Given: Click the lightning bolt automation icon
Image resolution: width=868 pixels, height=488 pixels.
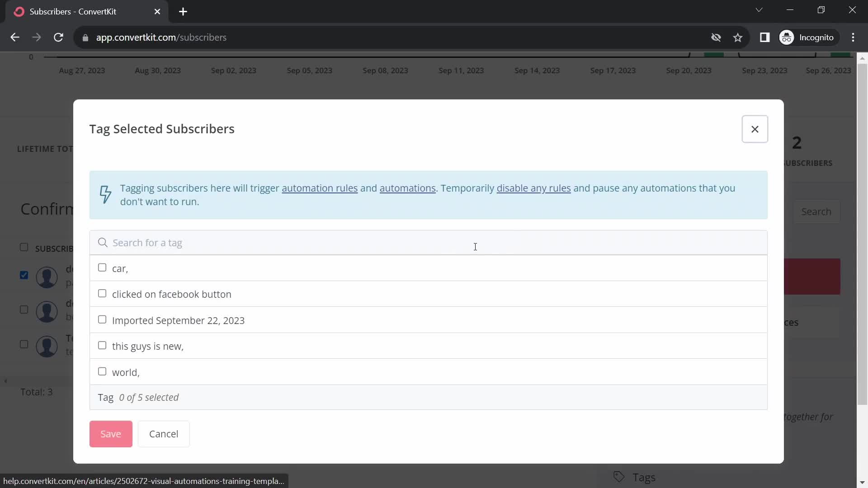Looking at the screenshot, I should [105, 195].
